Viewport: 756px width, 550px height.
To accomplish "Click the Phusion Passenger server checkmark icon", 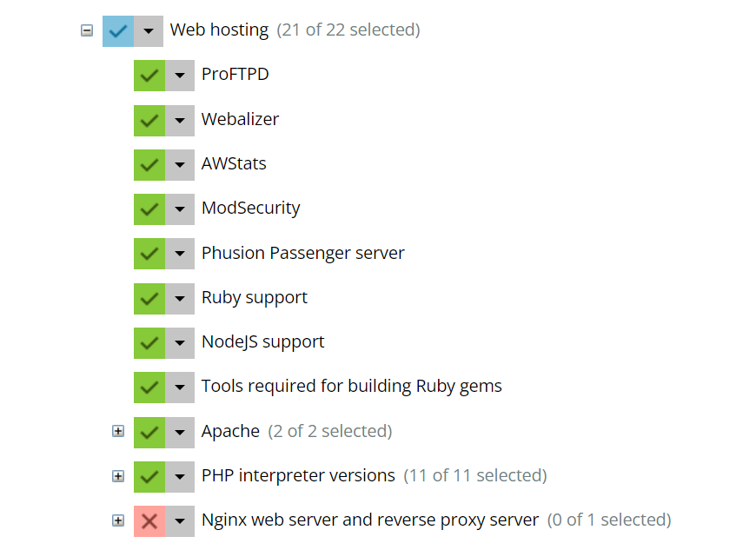I will [x=149, y=253].
